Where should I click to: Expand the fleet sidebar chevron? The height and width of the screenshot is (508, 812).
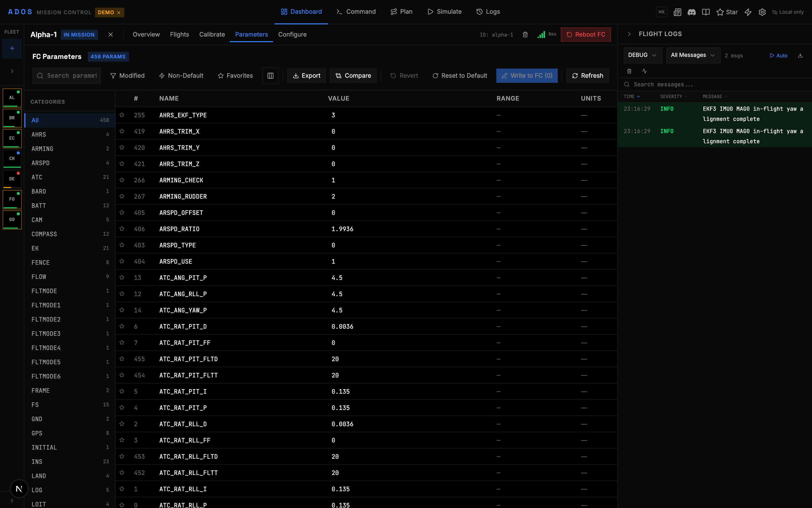click(x=12, y=71)
